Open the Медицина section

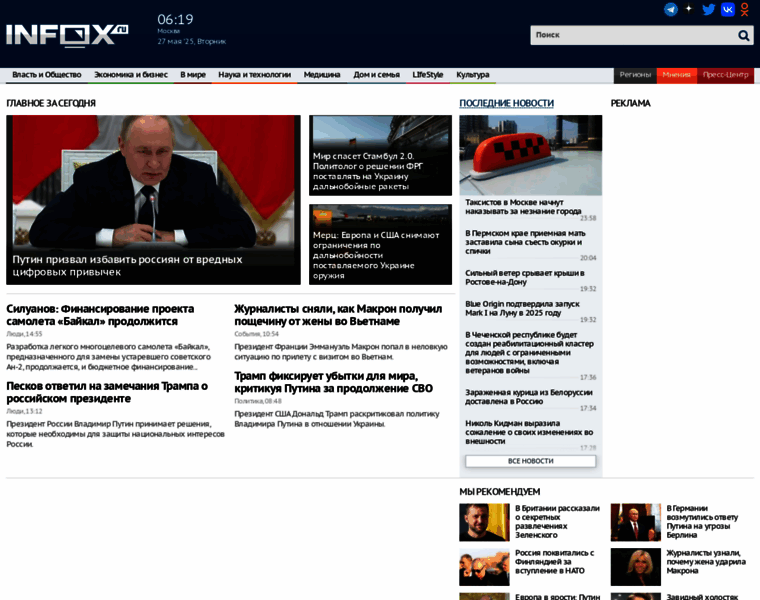point(322,75)
